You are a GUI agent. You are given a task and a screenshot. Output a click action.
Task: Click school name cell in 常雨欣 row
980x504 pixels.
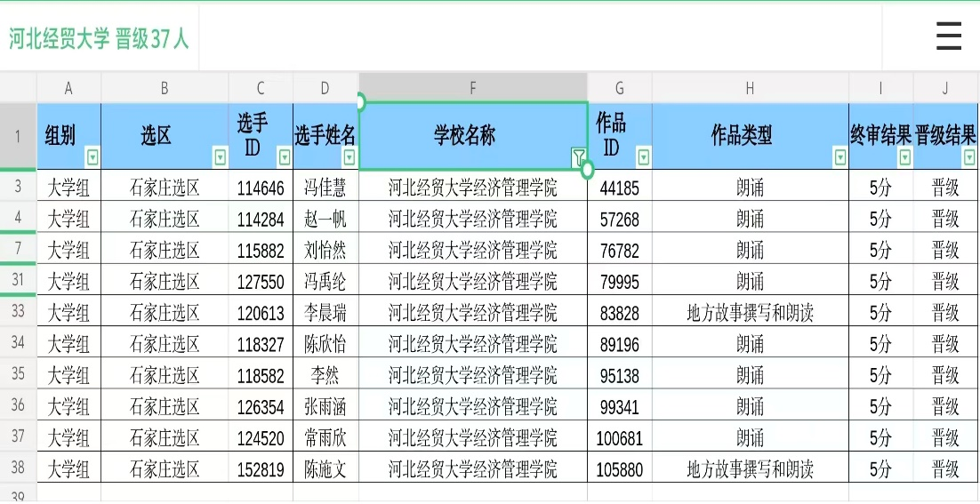473,437
